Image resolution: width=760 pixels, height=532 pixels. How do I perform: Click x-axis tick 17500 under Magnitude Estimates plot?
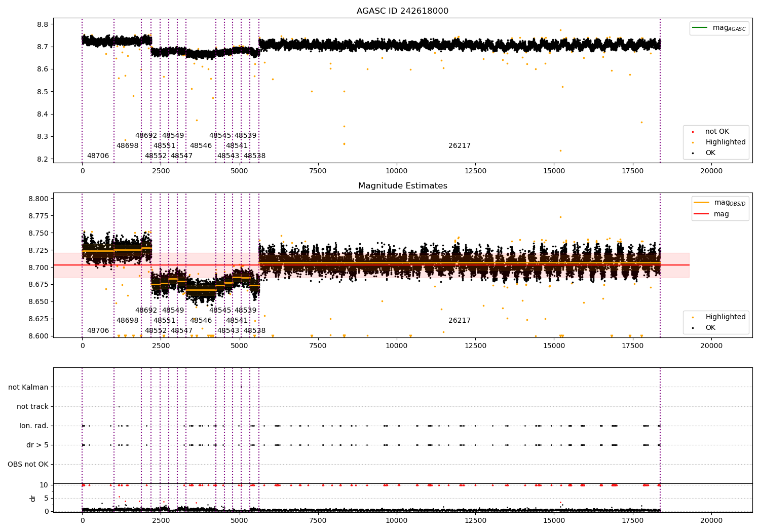coord(632,346)
